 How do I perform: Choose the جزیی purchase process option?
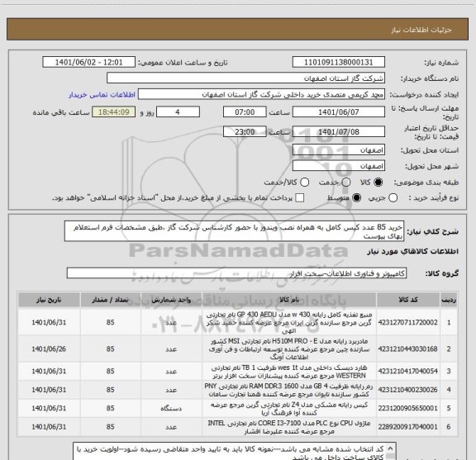coord(393,198)
